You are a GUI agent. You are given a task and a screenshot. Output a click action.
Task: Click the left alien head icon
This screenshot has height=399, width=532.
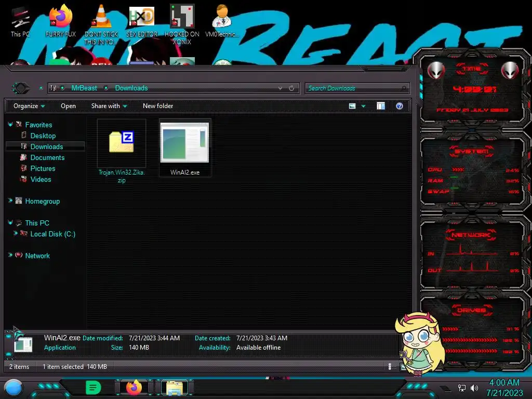point(436,71)
